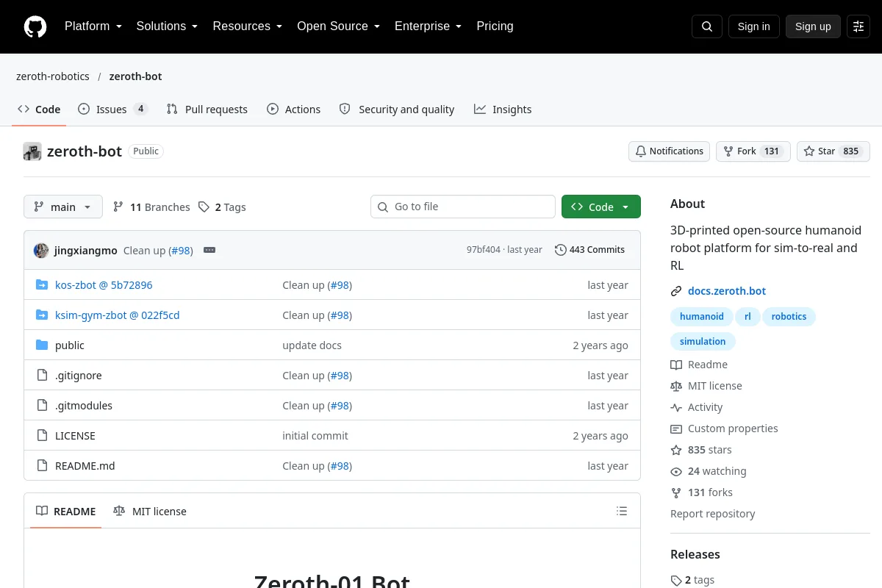Open Readme in the About sidebar

click(x=699, y=365)
